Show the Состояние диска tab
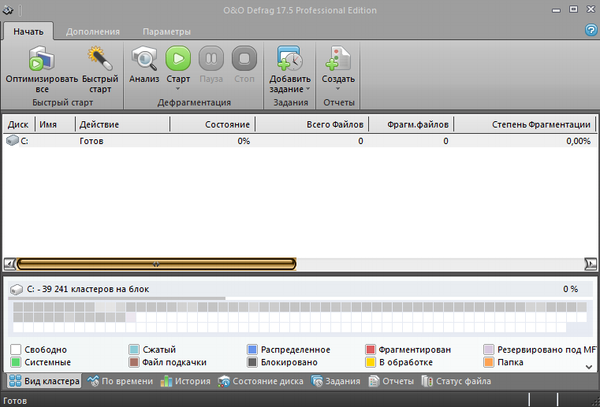The height and width of the screenshot is (407, 600). tap(261, 381)
